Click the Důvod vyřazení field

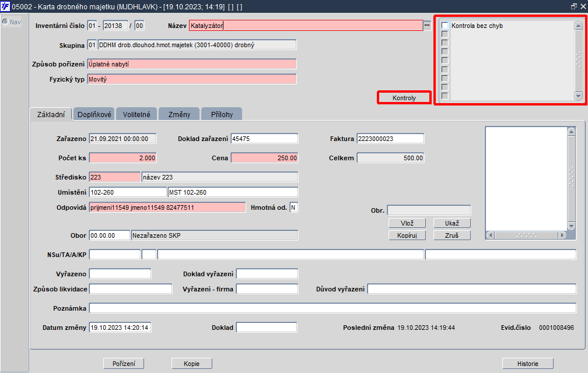(472, 288)
